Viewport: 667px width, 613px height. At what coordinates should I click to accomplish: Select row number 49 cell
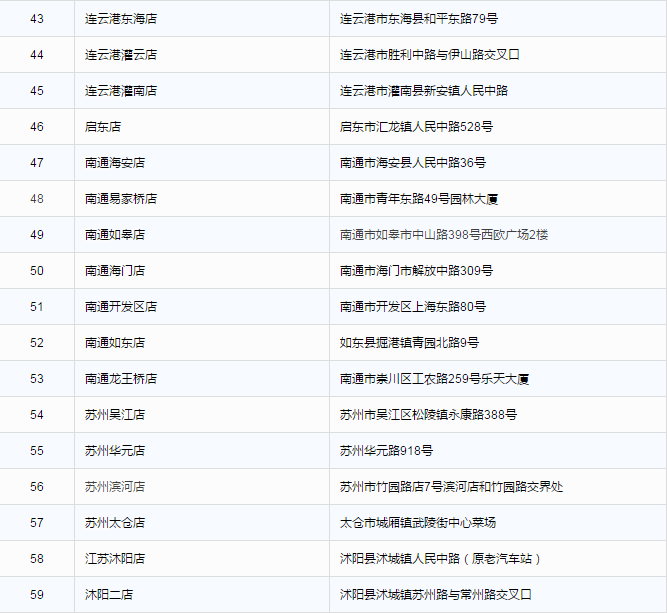pos(37,235)
